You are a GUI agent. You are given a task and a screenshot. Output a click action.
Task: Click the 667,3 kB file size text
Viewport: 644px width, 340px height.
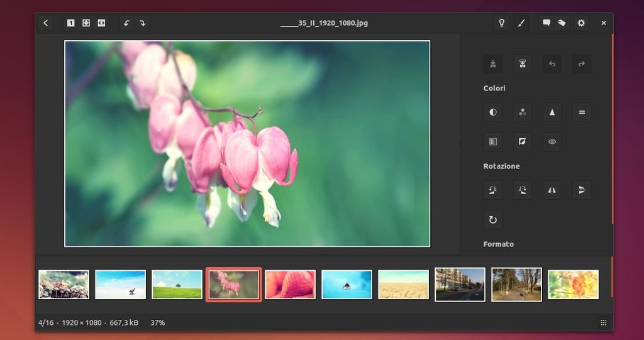pos(124,323)
